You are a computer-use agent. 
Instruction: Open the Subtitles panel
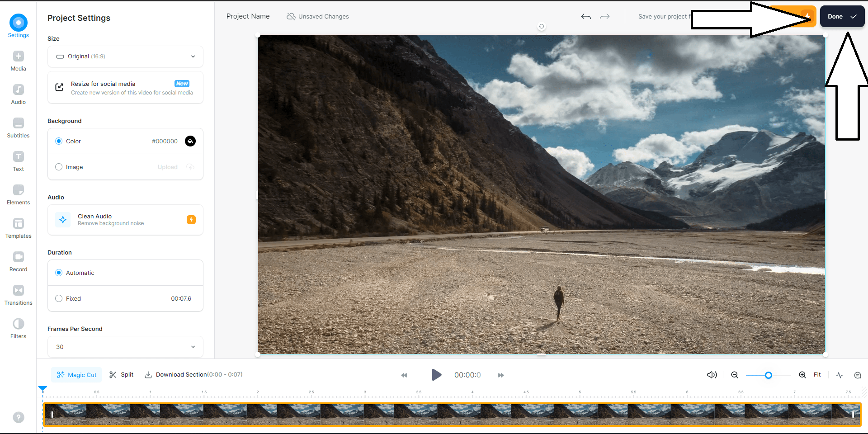(18, 127)
